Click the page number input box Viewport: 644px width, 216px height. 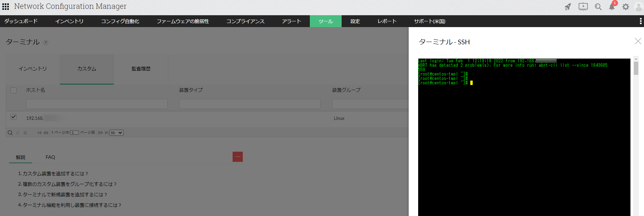tap(74, 133)
